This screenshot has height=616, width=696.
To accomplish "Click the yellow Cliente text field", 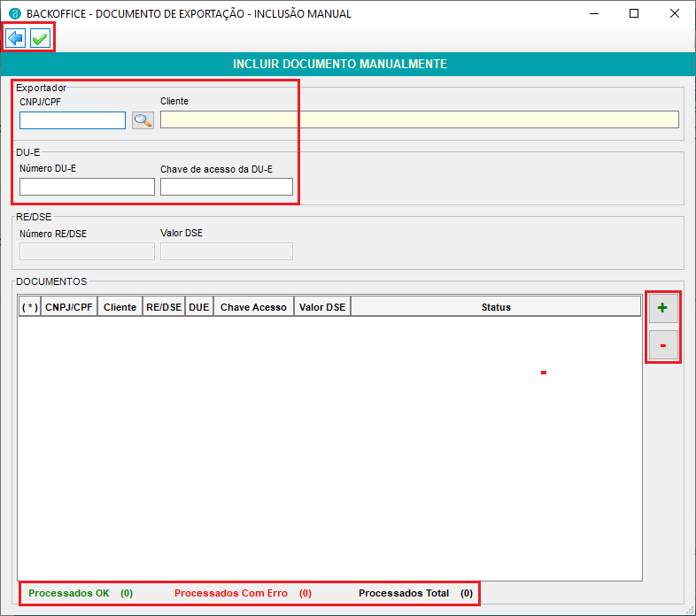I will coord(419,120).
